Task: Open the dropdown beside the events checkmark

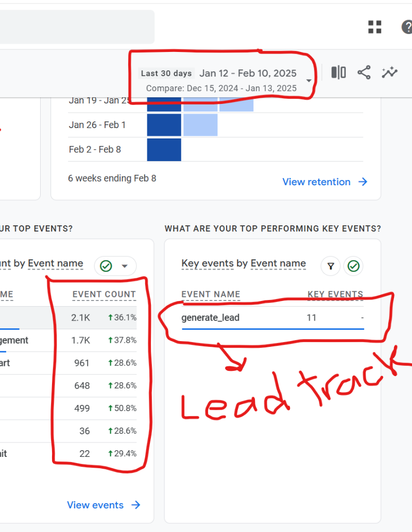Action: point(124,266)
